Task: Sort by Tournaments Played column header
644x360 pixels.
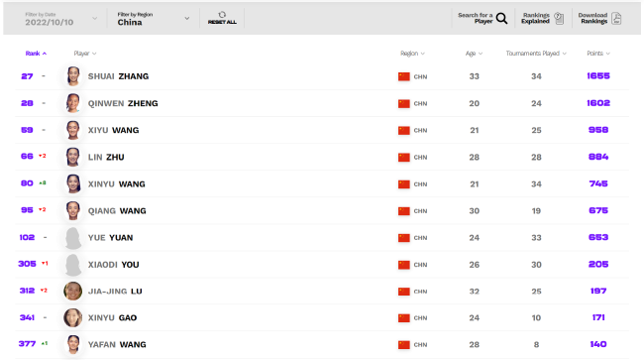Action: point(536,54)
